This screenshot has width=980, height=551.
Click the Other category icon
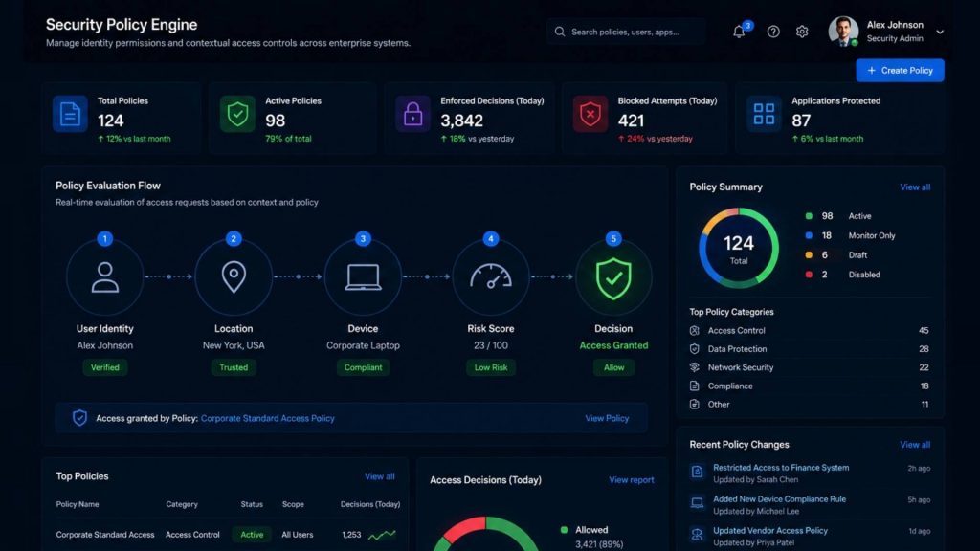(x=695, y=405)
